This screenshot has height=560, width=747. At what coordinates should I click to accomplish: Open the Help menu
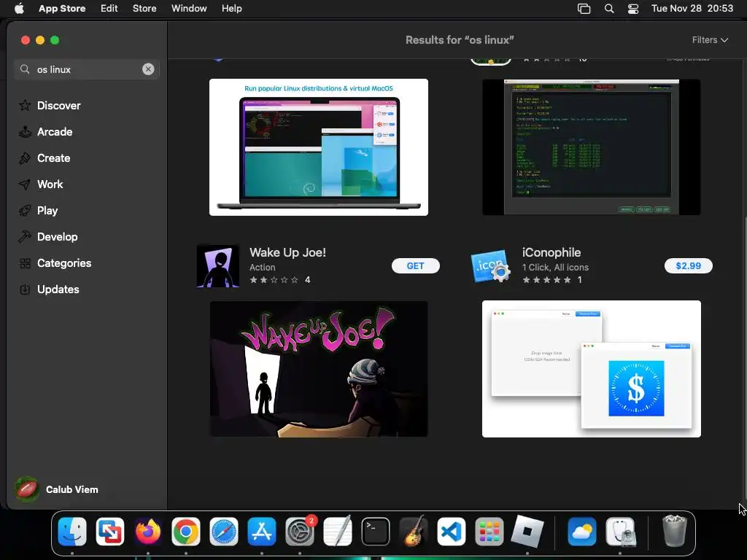pyautogui.click(x=231, y=8)
